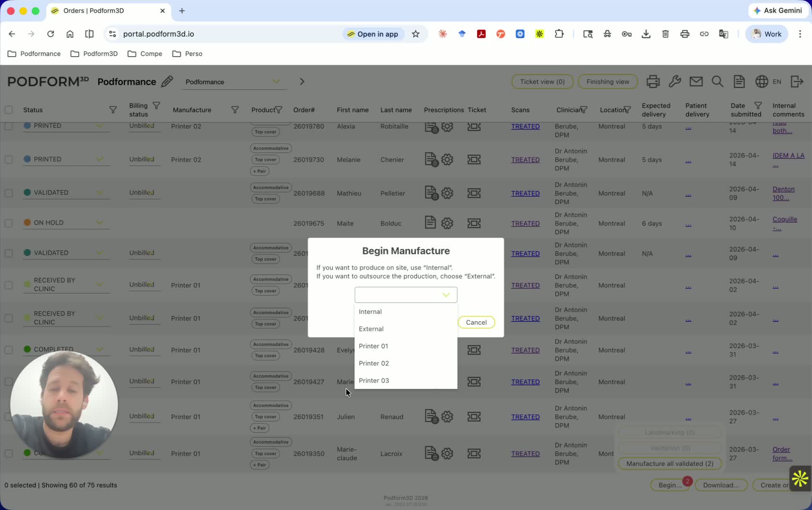Click the browser downloads arrow icon

pyautogui.click(x=646, y=34)
